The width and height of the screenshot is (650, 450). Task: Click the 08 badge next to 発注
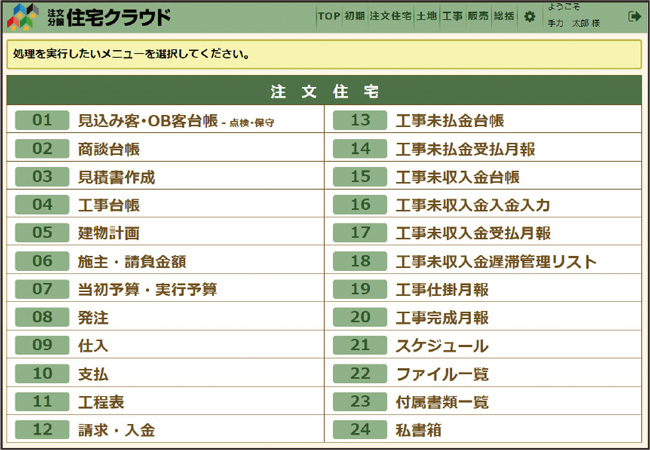tap(42, 317)
